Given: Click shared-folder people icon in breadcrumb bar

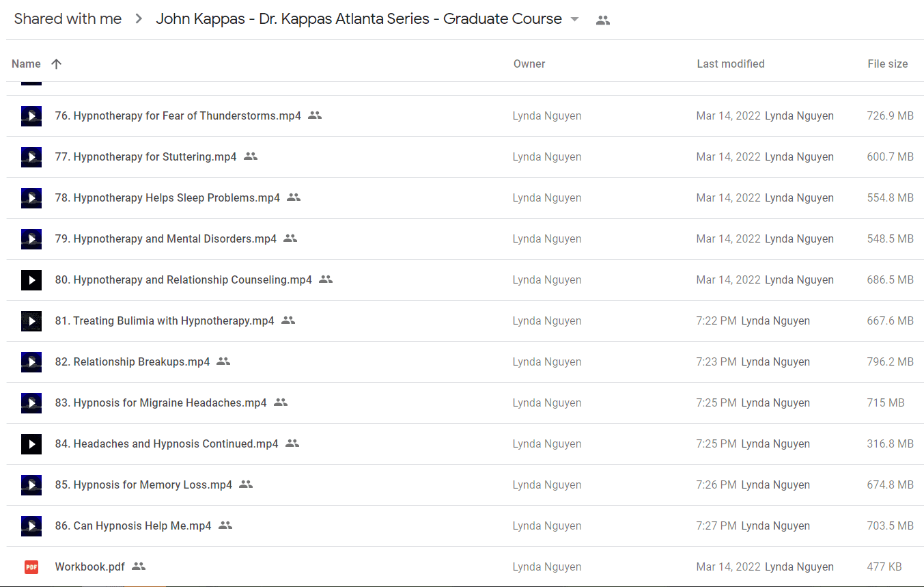Looking at the screenshot, I should [602, 21].
